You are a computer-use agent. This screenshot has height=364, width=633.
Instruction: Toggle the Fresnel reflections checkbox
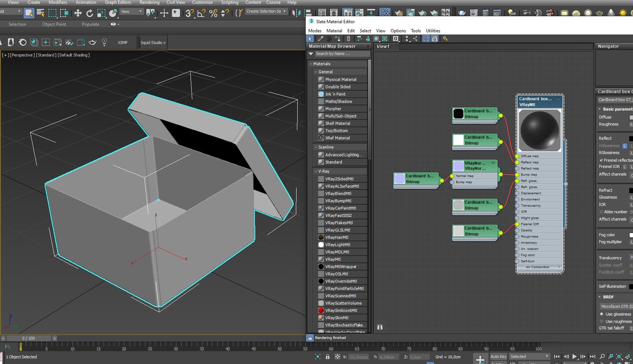tap(601, 160)
